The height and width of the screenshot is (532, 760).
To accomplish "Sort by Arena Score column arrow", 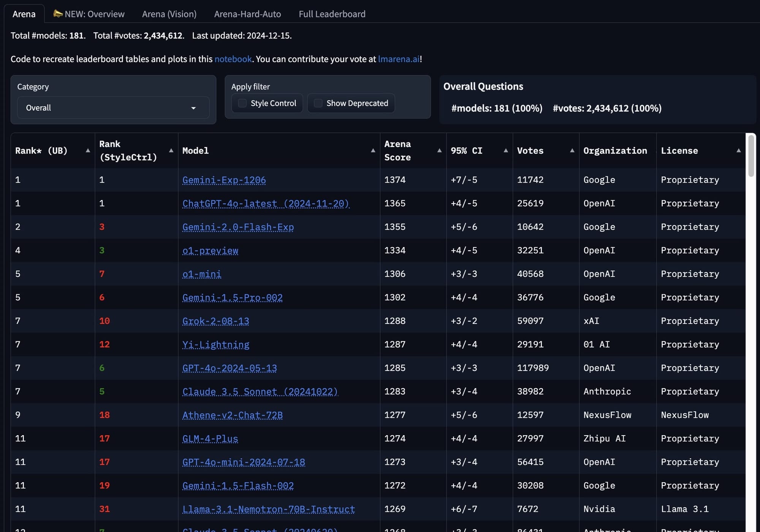I will click(x=439, y=150).
